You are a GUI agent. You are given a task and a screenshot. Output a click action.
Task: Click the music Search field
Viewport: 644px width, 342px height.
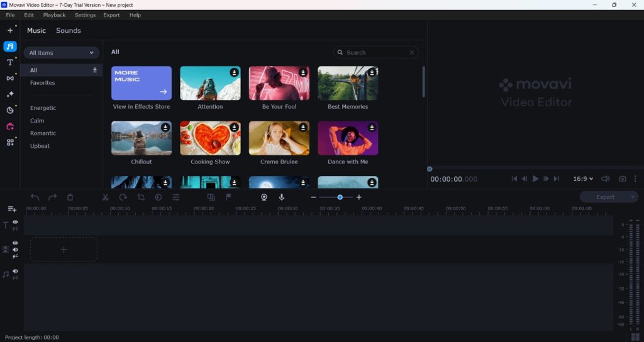(376, 53)
